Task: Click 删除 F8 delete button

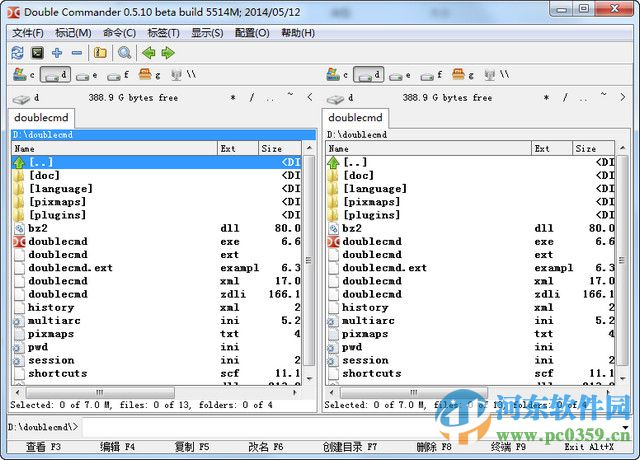Action: click(x=434, y=447)
